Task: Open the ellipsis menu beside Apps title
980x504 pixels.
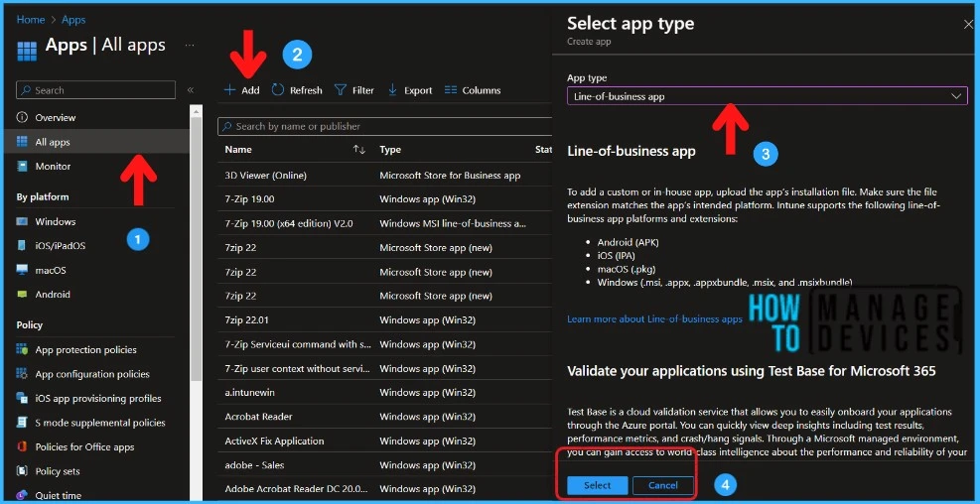Action: (190, 45)
